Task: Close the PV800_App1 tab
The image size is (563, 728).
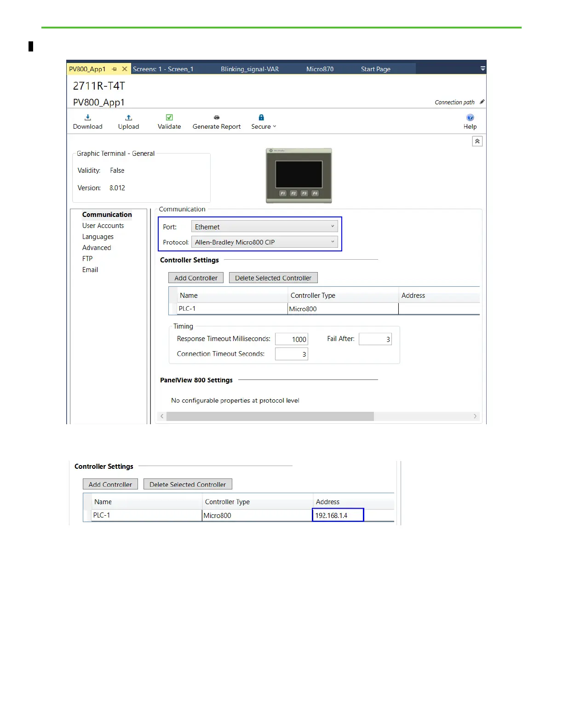Action: (125, 69)
